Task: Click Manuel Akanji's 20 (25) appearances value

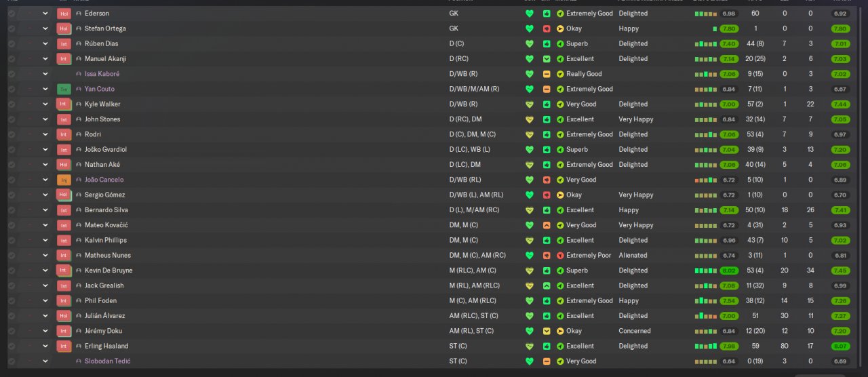Action: (755, 59)
